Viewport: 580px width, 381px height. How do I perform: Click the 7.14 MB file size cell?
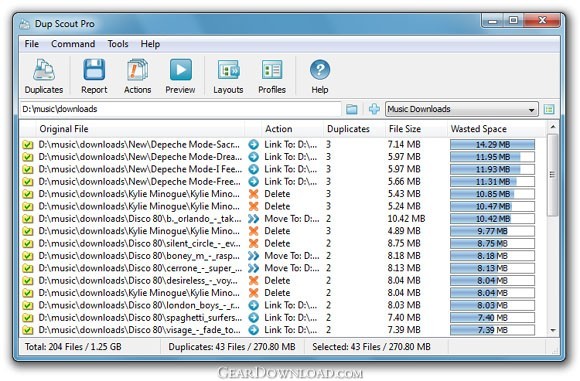(x=404, y=145)
